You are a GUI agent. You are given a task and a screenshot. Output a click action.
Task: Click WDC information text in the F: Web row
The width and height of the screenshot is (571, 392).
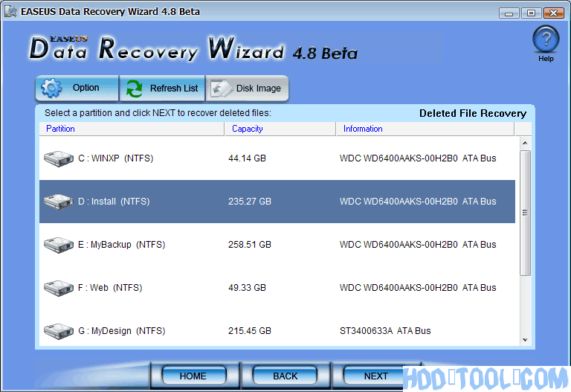418,288
